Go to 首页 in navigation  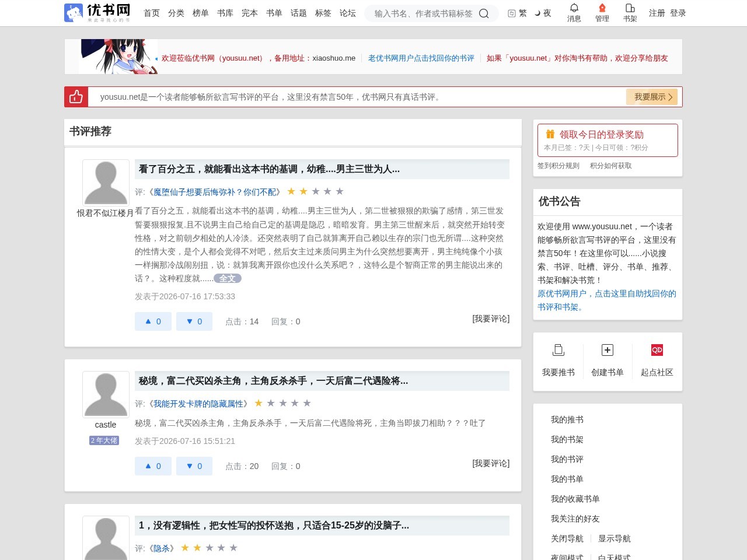click(152, 13)
